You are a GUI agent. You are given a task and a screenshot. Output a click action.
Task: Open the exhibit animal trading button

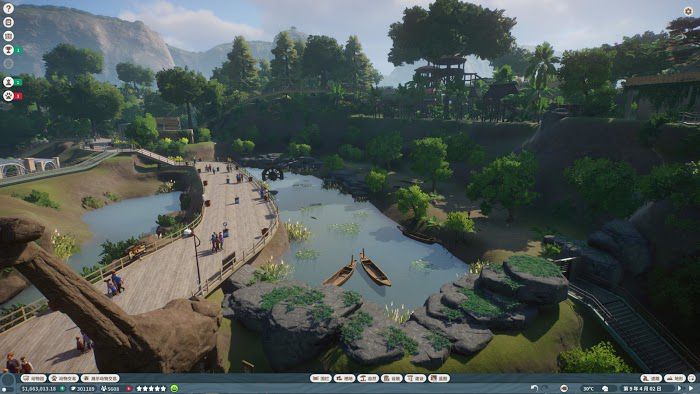[x=100, y=378]
